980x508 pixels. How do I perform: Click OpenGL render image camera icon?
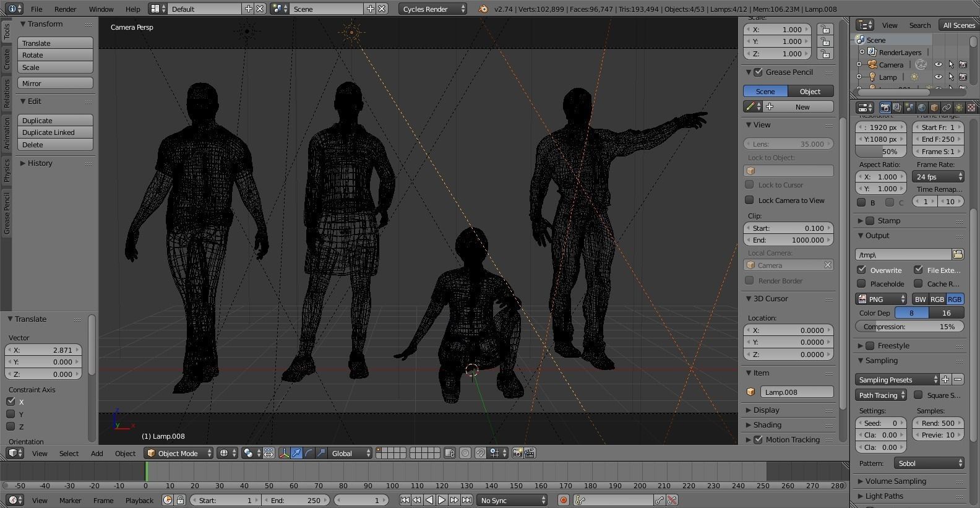tap(518, 454)
